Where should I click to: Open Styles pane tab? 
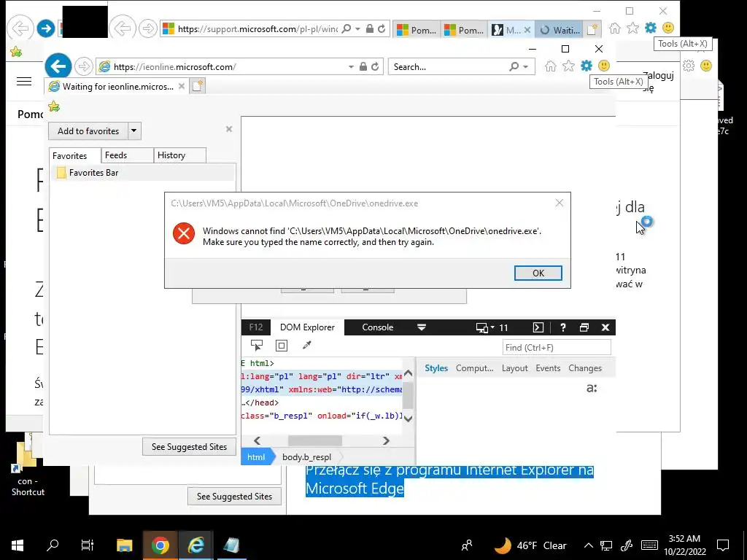click(x=436, y=368)
